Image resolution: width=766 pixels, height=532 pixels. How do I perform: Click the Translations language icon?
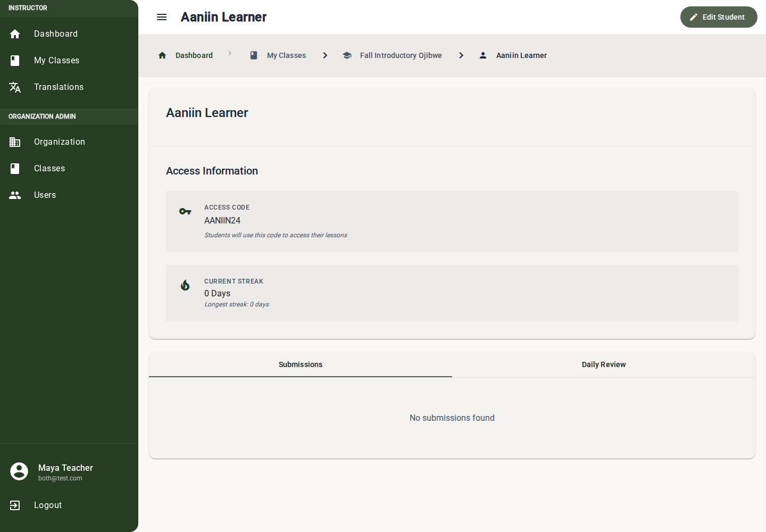click(15, 87)
